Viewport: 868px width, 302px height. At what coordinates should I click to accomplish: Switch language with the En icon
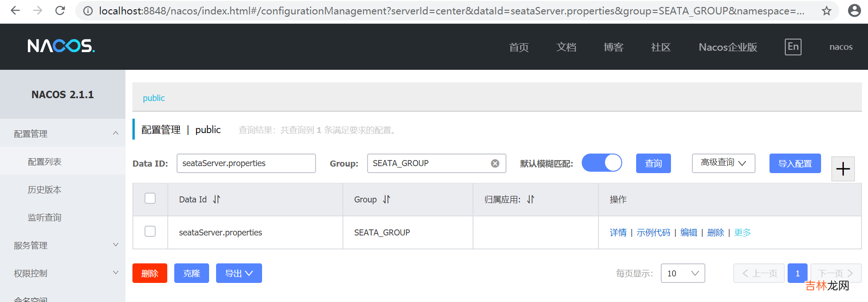coord(793,47)
